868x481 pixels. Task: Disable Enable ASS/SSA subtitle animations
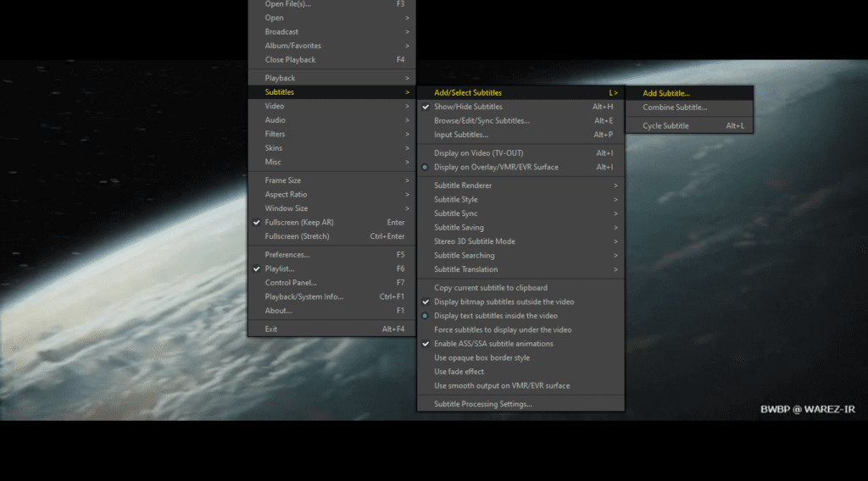(493, 344)
